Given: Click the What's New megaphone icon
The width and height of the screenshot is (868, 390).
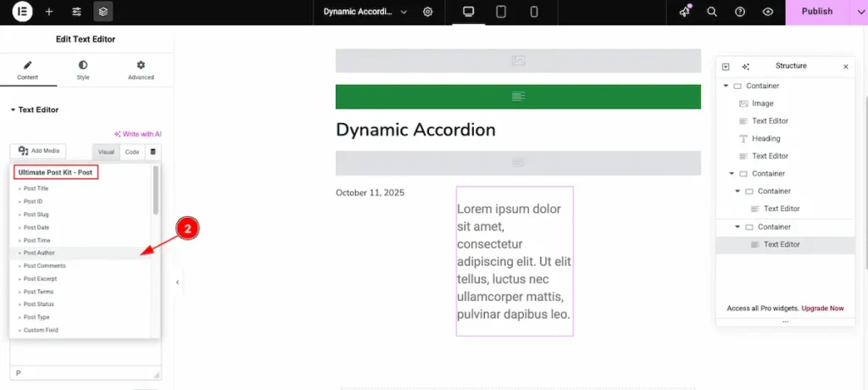Looking at the screenshot, I should (x=685, y=12).
